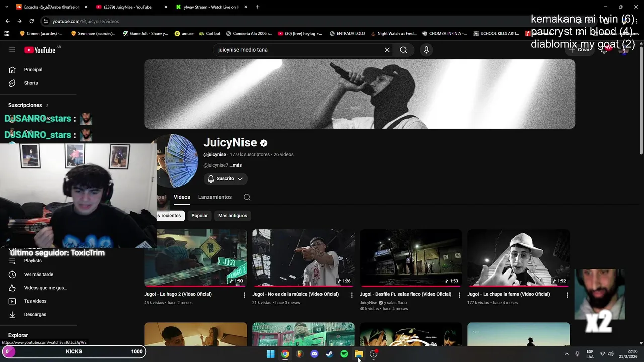This screenshot has width=644, height=362.
Task: Open the Jugo! - La hago 2 title link
Action: 178,294
